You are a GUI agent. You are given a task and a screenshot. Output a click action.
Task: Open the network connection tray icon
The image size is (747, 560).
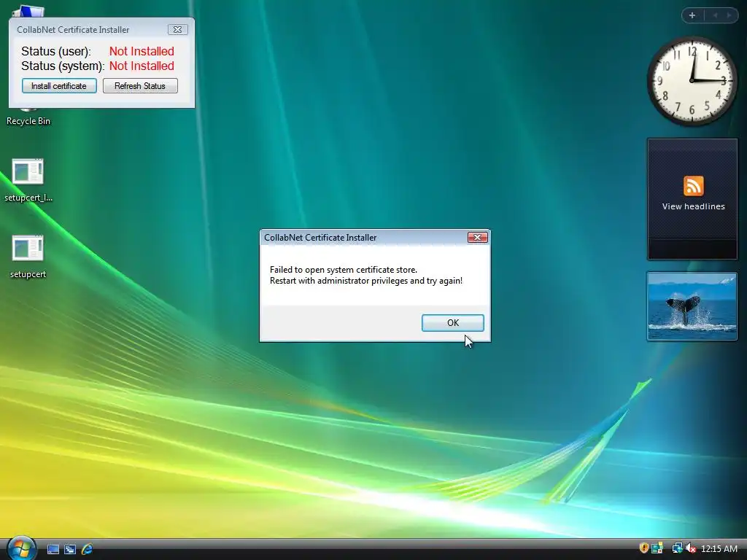click(676, 548)
